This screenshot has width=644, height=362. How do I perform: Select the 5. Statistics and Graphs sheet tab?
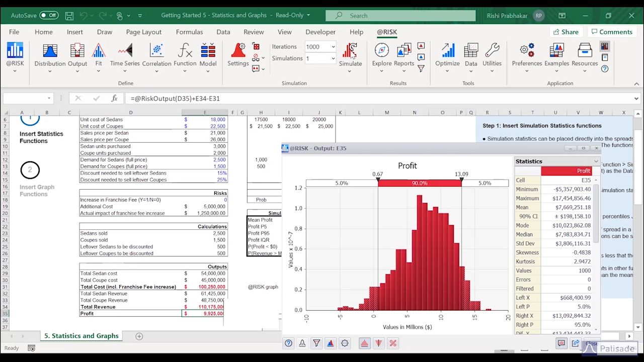81,336
